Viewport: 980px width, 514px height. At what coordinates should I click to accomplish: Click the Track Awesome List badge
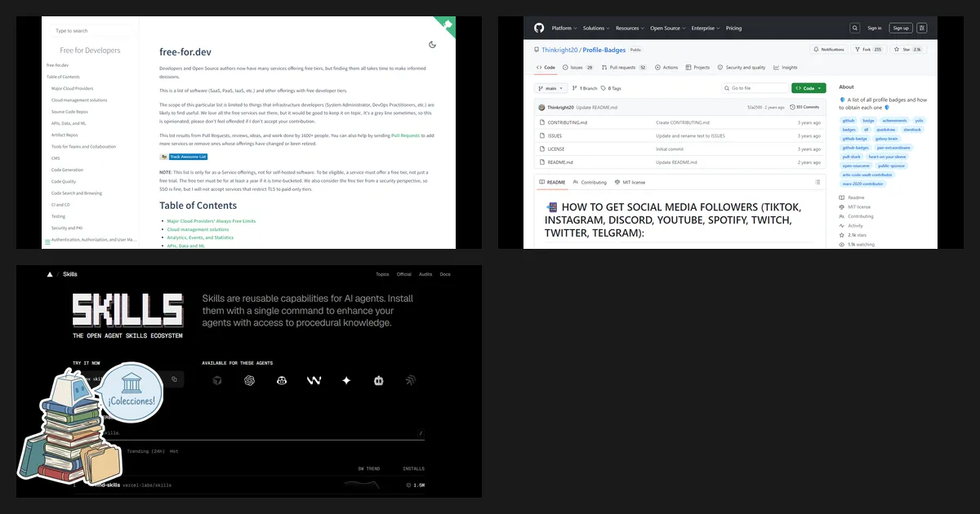[x=184, y=156]
